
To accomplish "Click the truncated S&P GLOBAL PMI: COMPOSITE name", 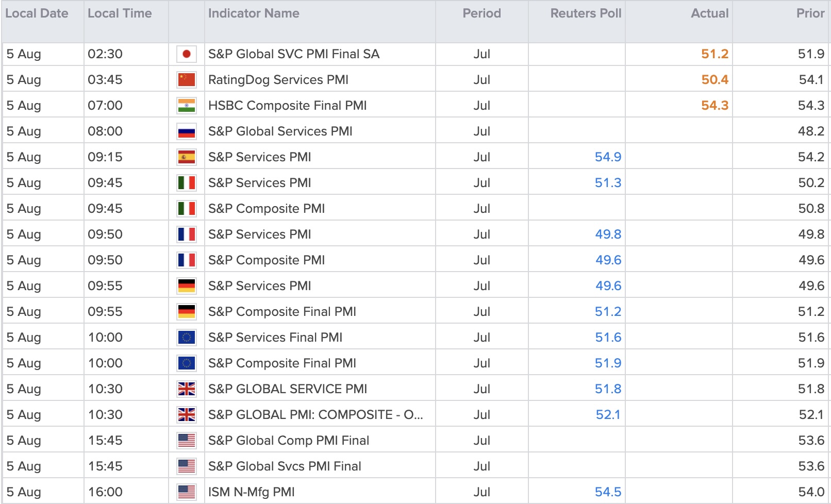I will point(315,415).
